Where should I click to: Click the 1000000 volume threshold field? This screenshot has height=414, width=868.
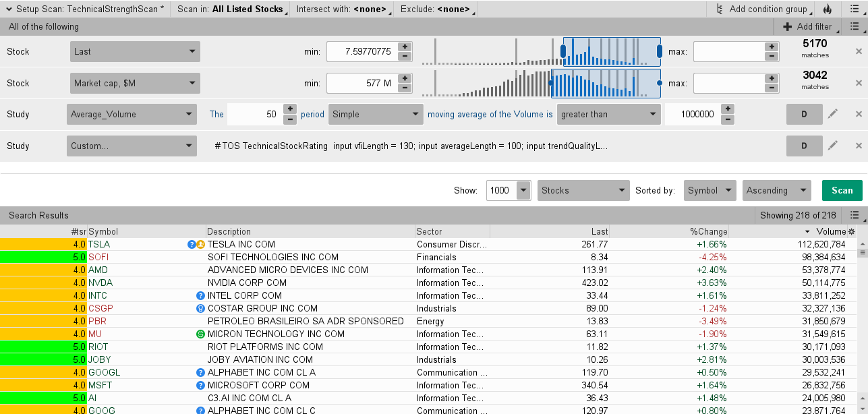tap(692, 114)
